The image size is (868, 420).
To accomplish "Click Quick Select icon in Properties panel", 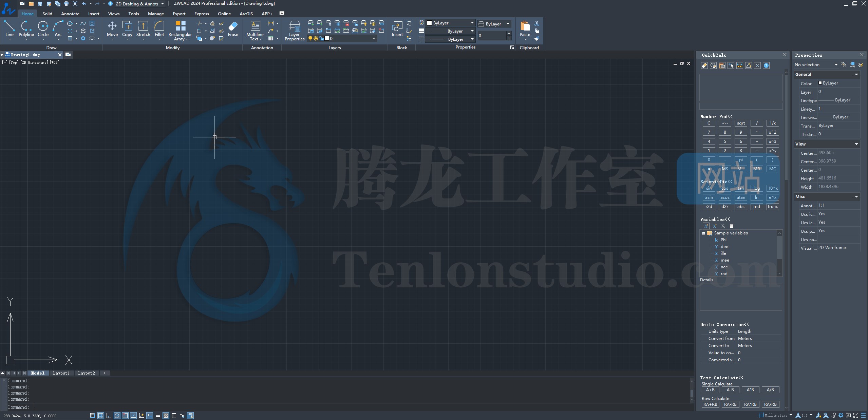I will (861, 64).
